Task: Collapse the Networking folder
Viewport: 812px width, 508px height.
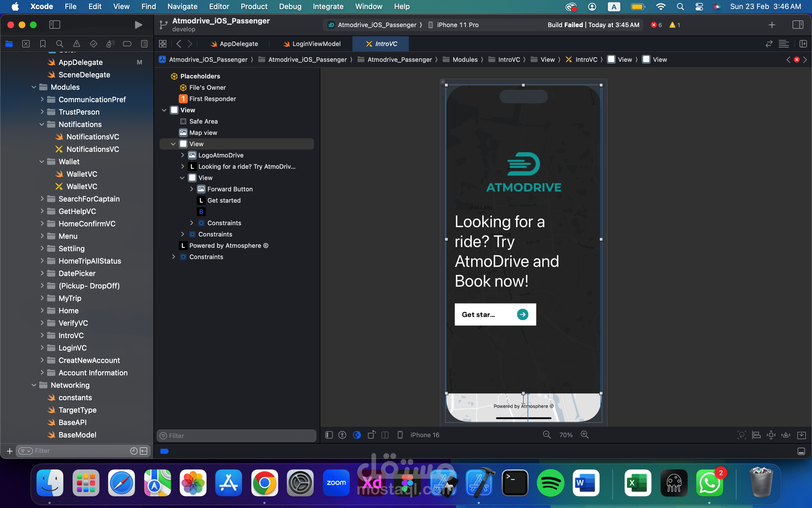Action: click(34, 385)
